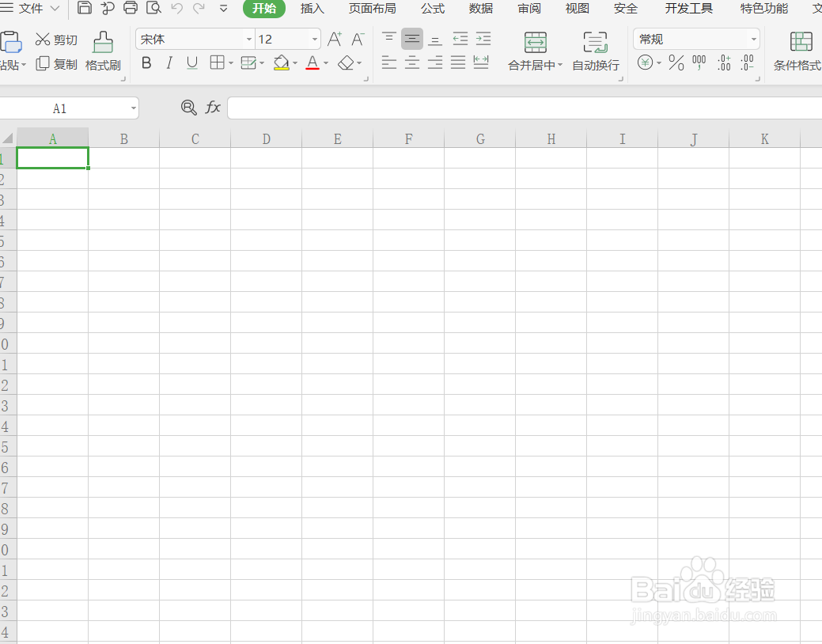Open Conditional Formatting (条件格式)
This screenshot has height=644, width=822.
point(798,51)
